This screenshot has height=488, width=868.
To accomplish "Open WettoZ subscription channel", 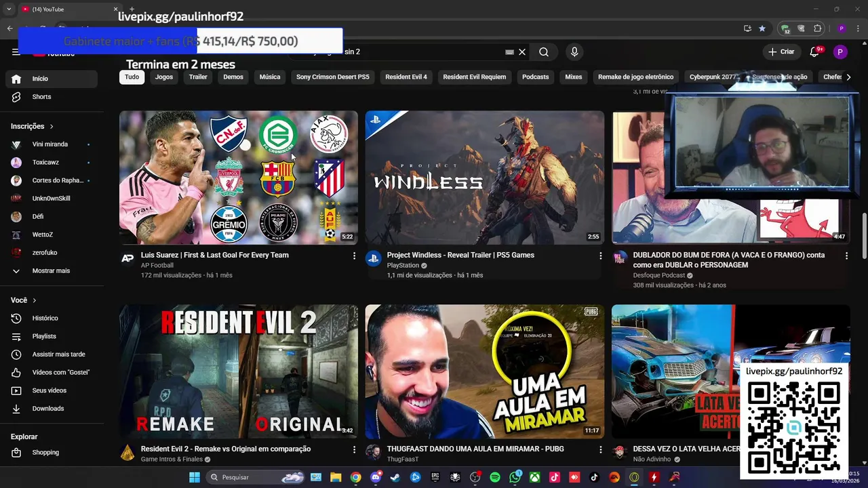I will (x=52, y=235).
